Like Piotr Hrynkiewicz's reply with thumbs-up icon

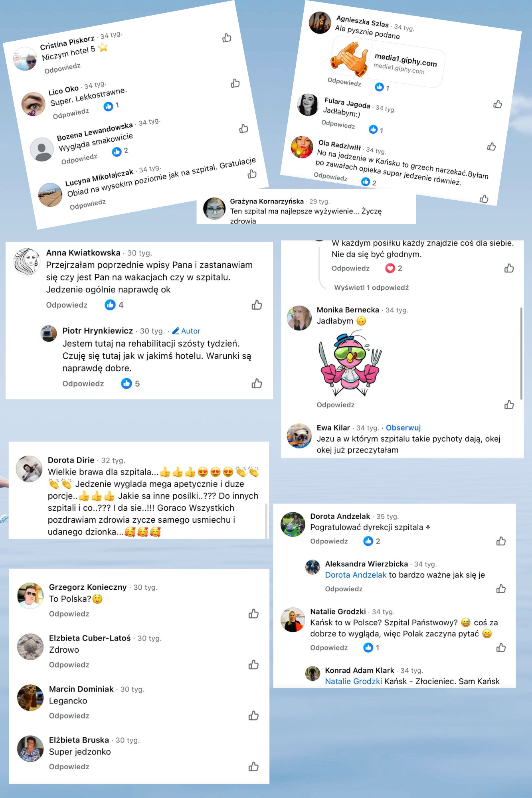(x=257, y=384)
